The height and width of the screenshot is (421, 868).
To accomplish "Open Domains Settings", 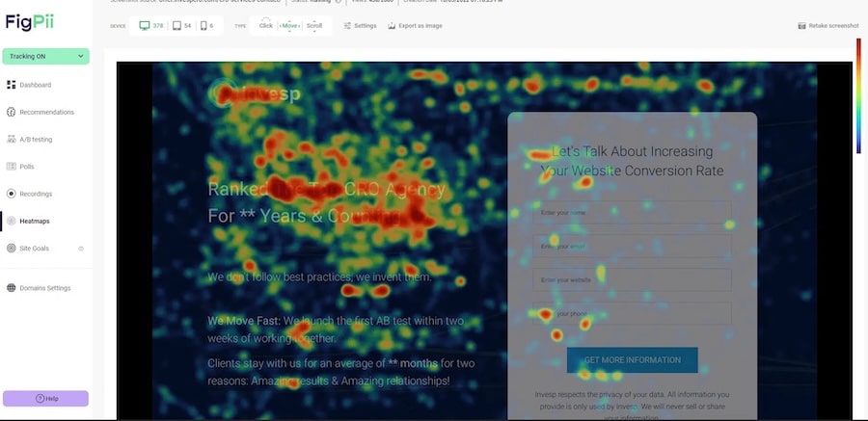I will (44, 287).
